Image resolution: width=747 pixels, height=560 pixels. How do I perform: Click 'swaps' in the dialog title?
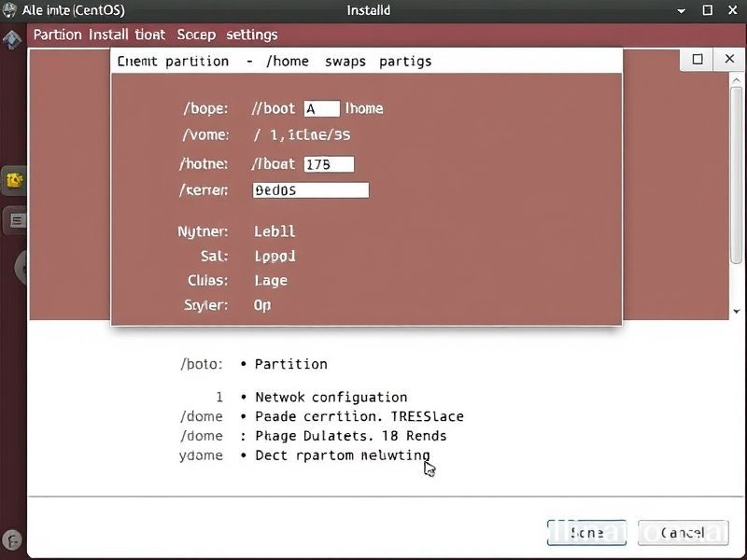(x=345, y=62)
